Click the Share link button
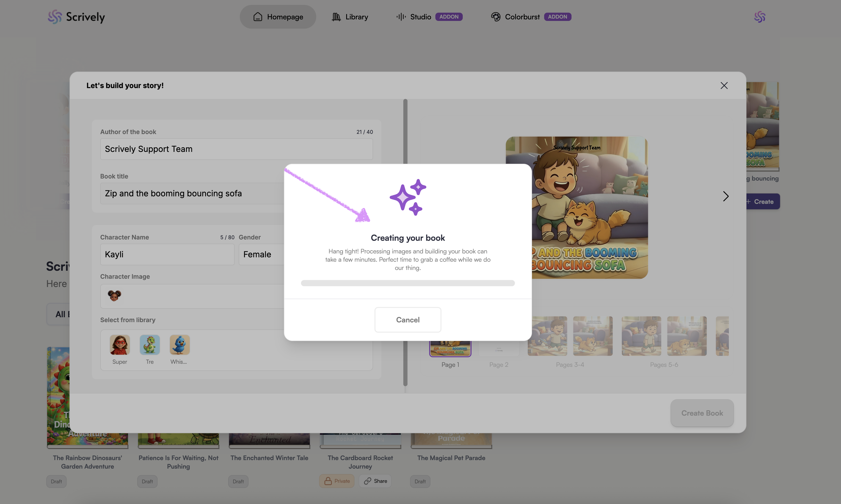 (x=375, y=481)
